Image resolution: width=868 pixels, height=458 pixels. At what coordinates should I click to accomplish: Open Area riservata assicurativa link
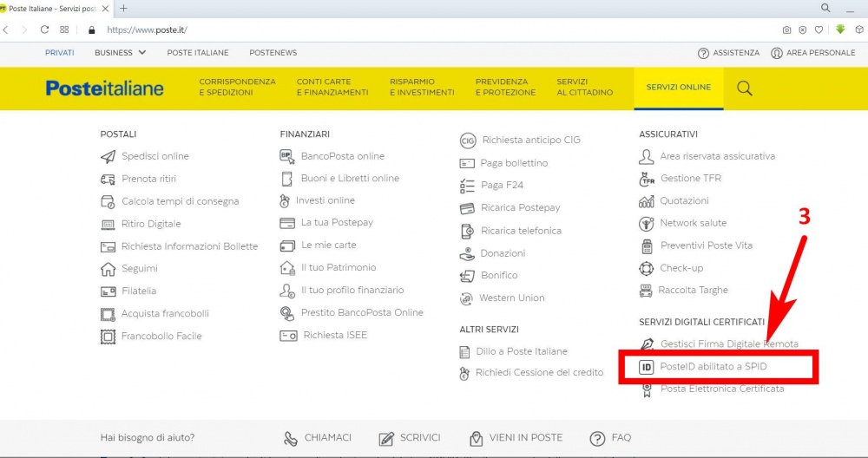tap(718, 156)
